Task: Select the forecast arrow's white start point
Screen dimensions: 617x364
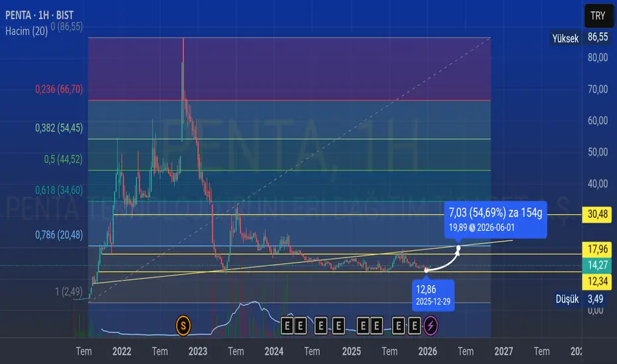Action: click(x=426, y=270)
